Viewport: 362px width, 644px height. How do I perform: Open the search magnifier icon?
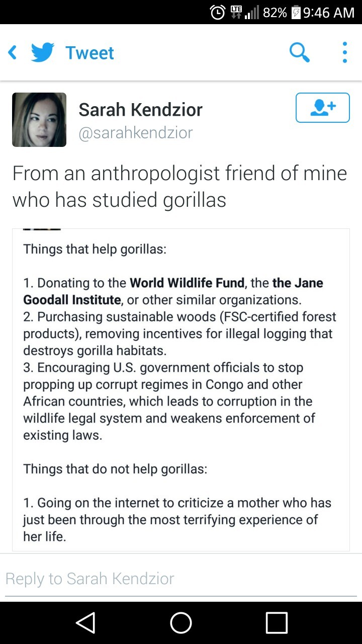point(300,52)
